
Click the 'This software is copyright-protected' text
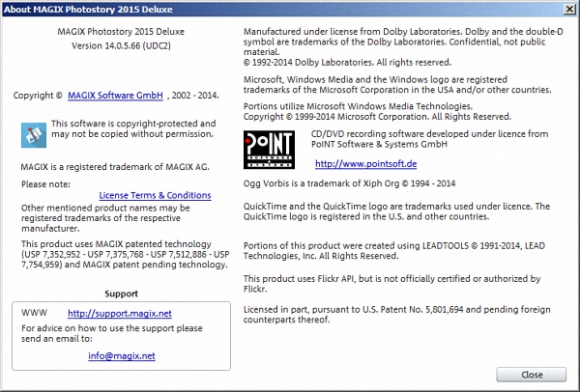[x=133, y=128]
